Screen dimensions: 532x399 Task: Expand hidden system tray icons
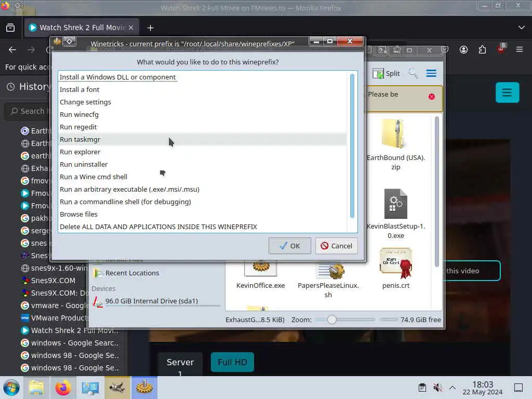click(x=453, y=388)
